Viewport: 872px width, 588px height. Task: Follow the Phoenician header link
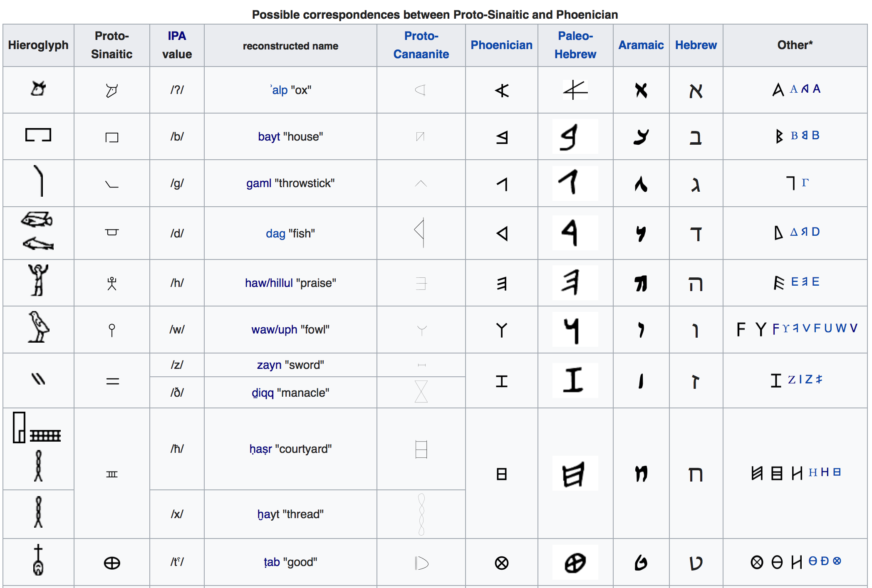[x=501, y=45]
